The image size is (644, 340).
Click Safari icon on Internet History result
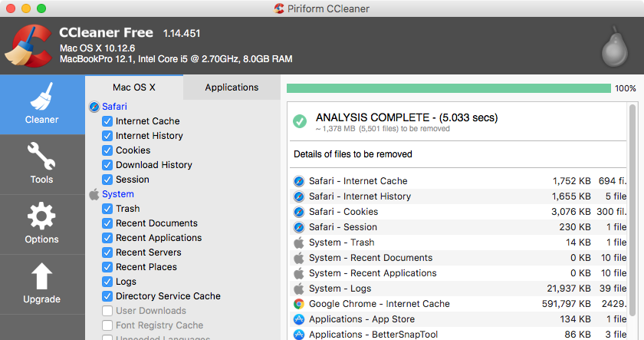299,196
